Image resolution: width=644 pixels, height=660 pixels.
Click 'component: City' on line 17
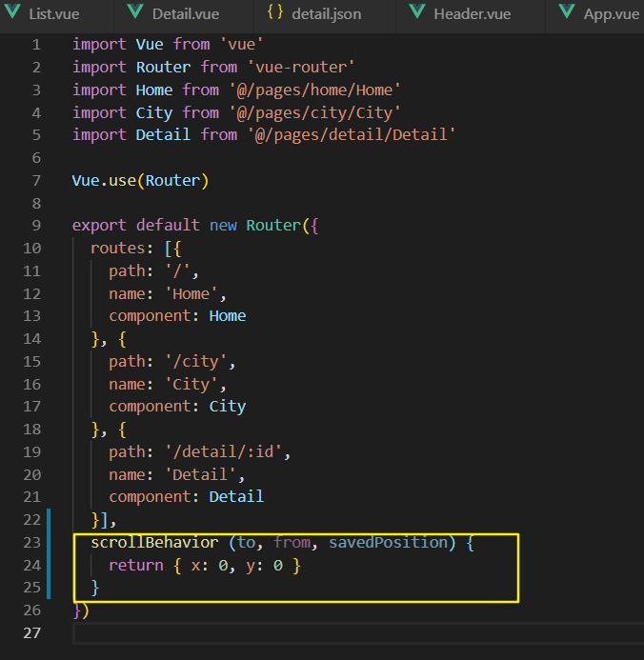tap(177, 407)
